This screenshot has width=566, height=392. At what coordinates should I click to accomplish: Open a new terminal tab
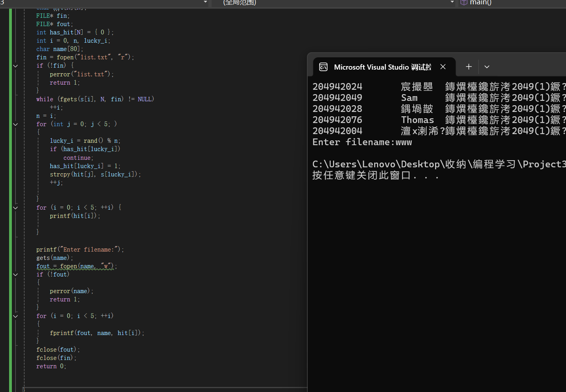(469, 67)
